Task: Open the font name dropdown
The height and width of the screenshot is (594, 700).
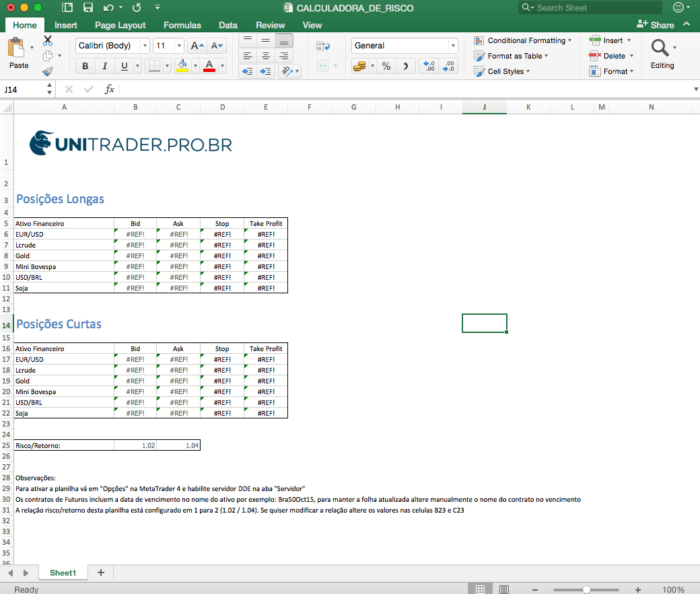Action: point(145,46)
